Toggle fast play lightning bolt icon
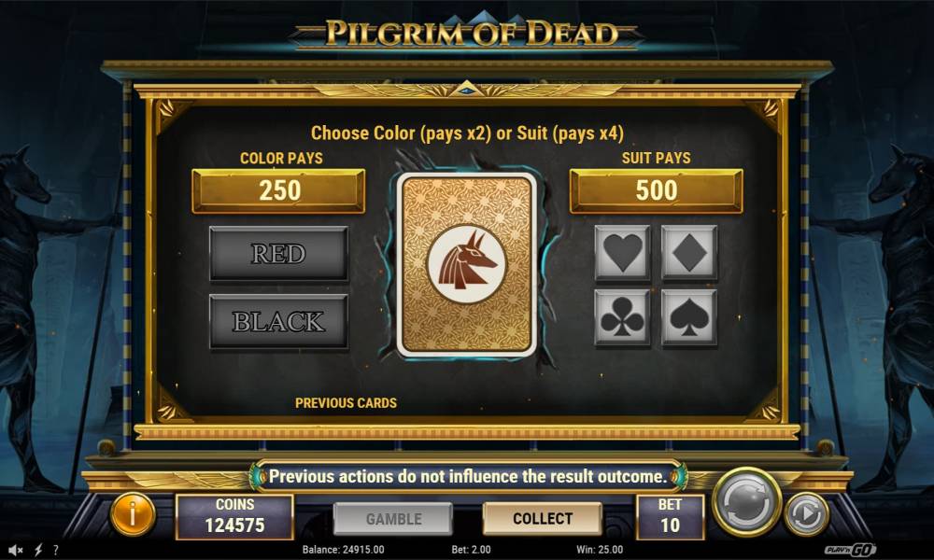 [x=38, y=550]
